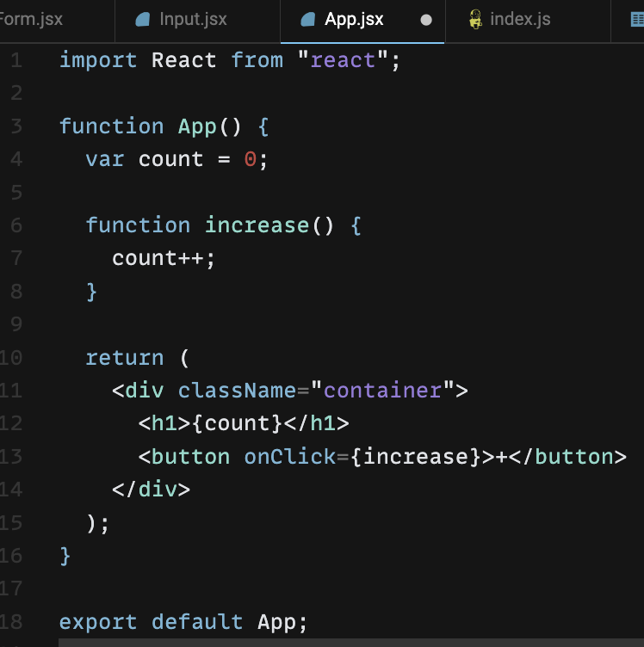Click the "container" className string
Viewport: 644px width, 647px height.
coord(382,391)
